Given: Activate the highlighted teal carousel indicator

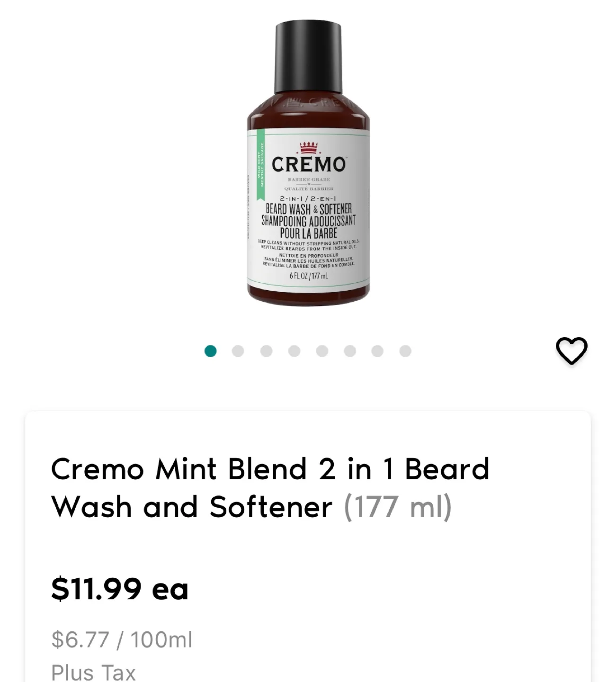Looking at the screenshot, I should point(210,350).
